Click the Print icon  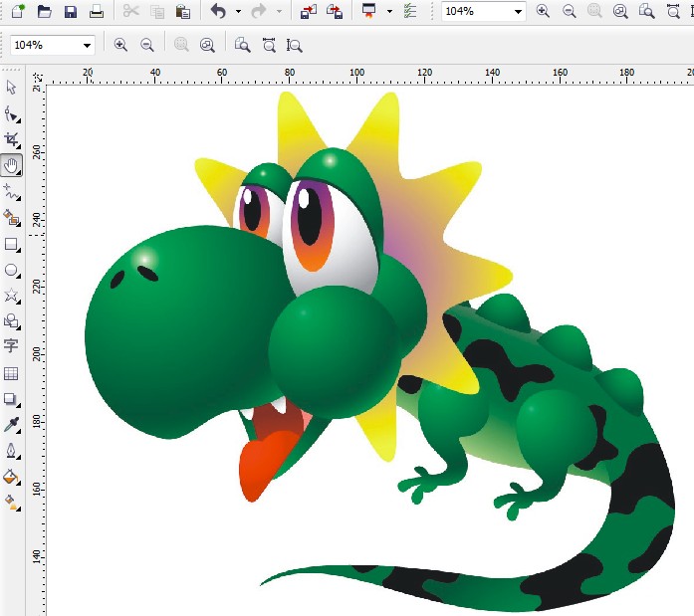(x=96, y=12)
